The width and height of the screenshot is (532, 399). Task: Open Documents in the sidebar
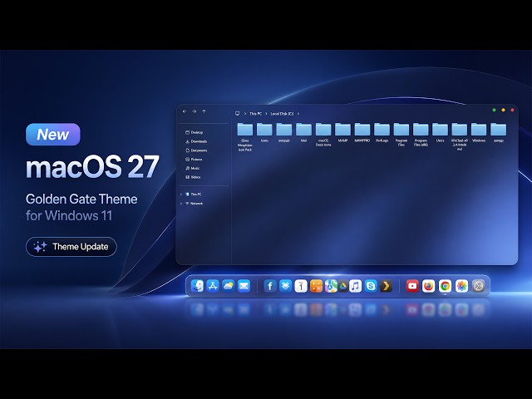coord(196,150)
